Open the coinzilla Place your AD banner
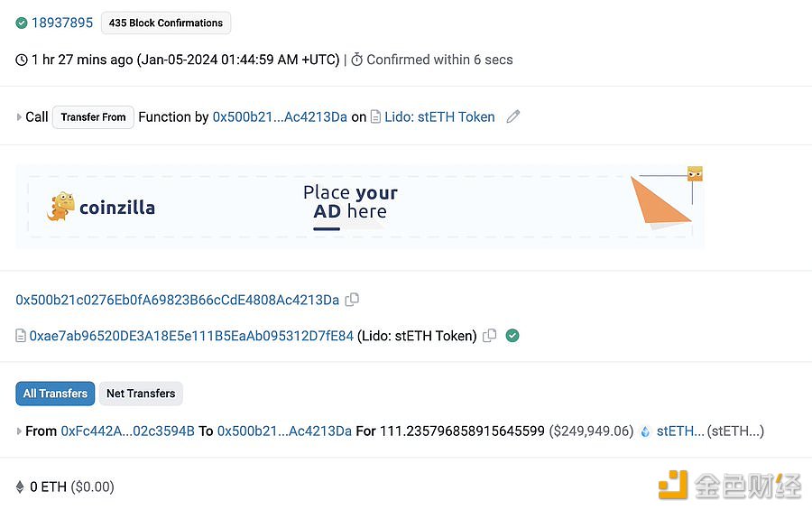Screen dimensions: 812x510 tap(360, 207)
